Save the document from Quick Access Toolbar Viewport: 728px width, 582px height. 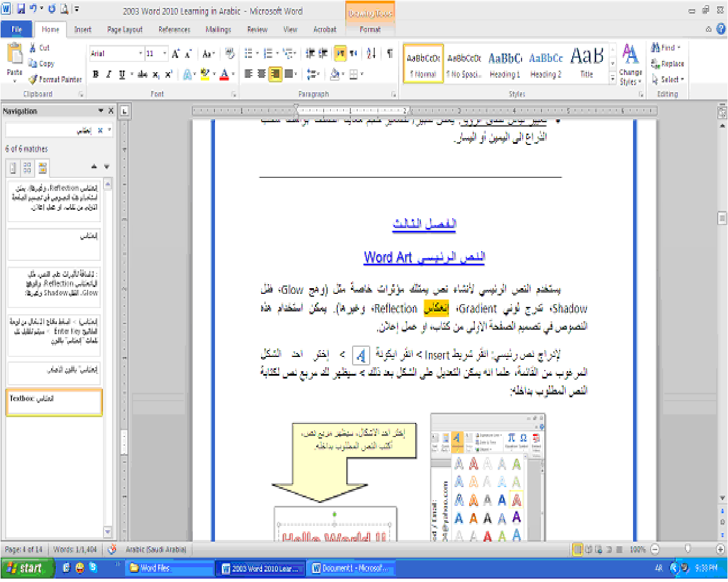[x=20, y=9]
